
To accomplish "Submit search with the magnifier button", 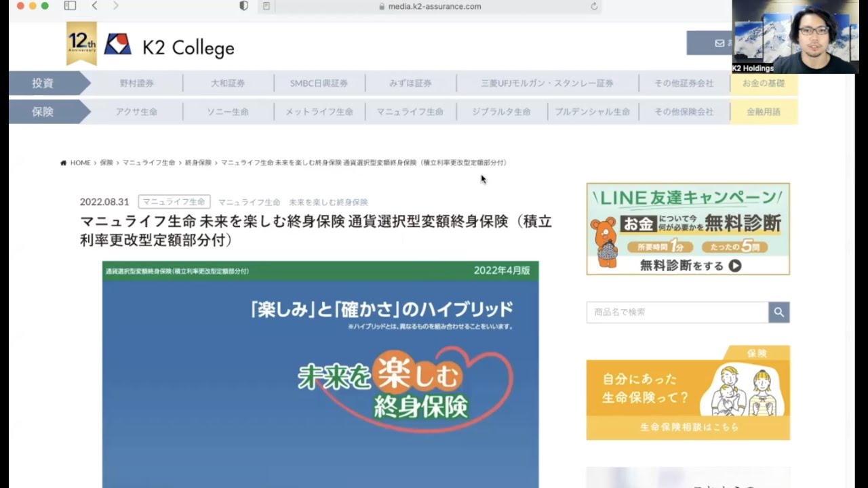I will (779, 312).
